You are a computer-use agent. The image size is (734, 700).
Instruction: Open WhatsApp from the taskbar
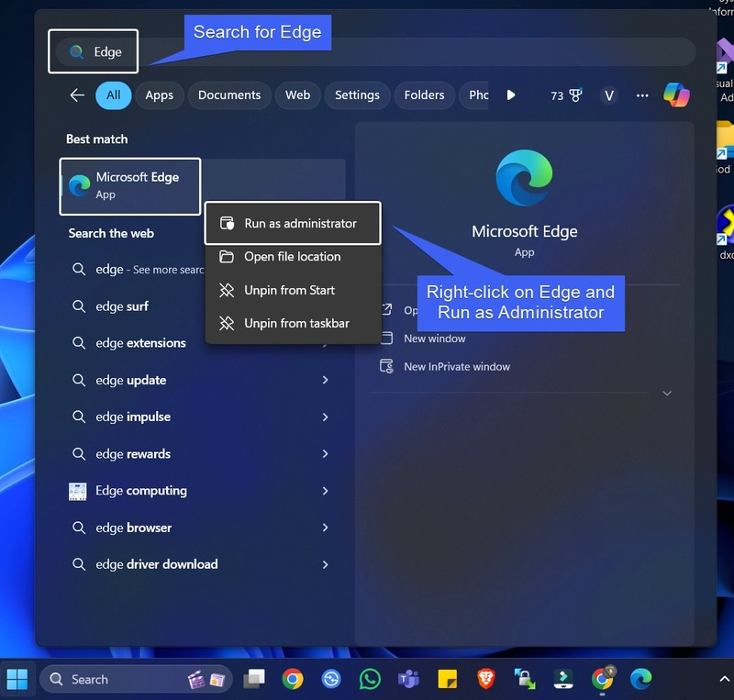(x=370, y=679)
